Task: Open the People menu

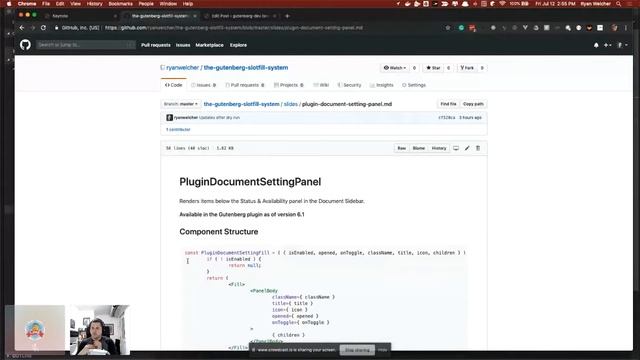Action: 146,4
